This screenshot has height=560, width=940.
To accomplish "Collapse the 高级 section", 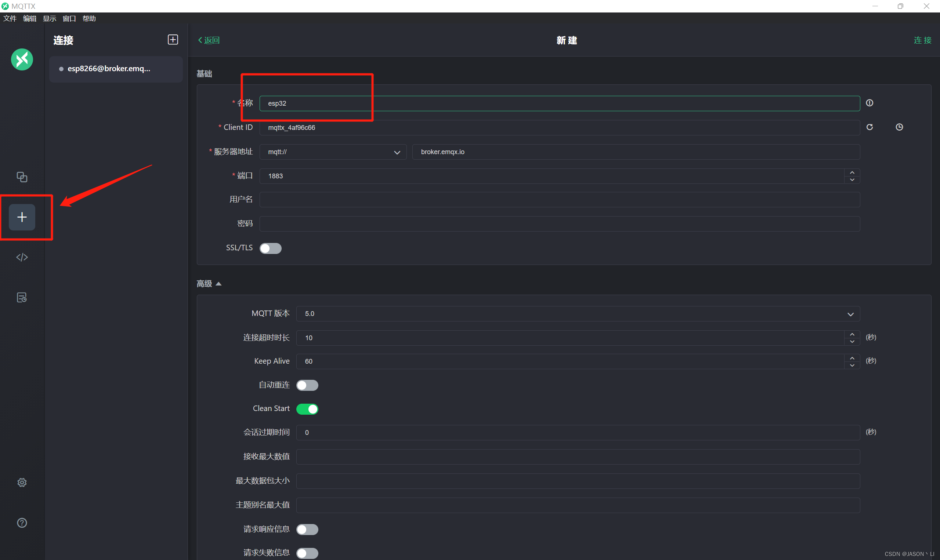I will [x=219, y=283].
